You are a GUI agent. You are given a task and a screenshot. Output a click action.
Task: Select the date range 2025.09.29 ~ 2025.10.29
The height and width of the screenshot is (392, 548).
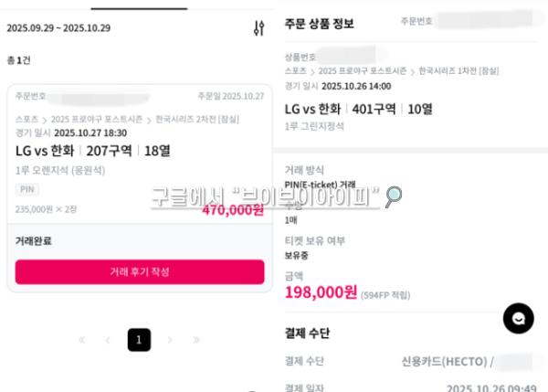tap(58, 28)
